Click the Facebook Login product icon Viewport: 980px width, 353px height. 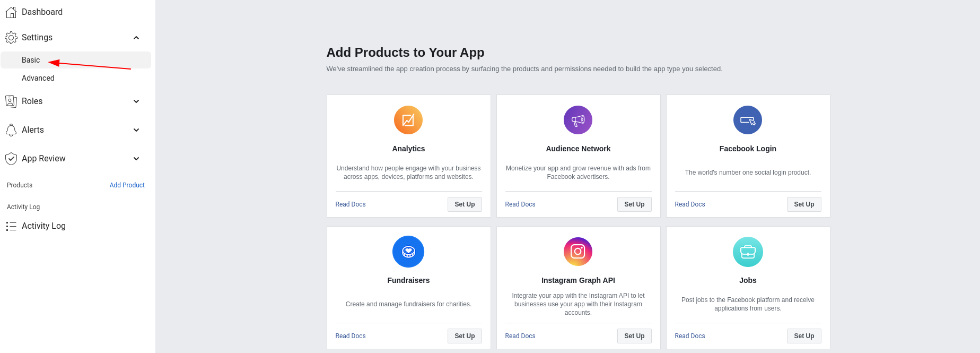click(x=748, y=120)
